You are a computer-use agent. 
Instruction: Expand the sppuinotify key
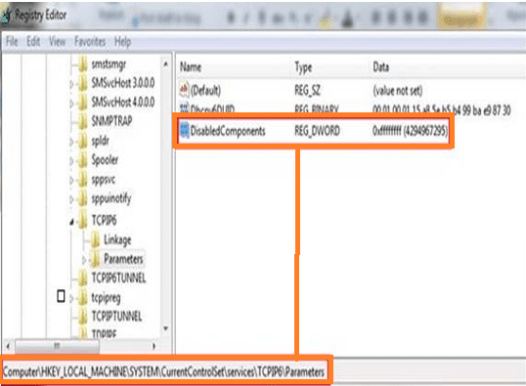[x=71, y=200]
